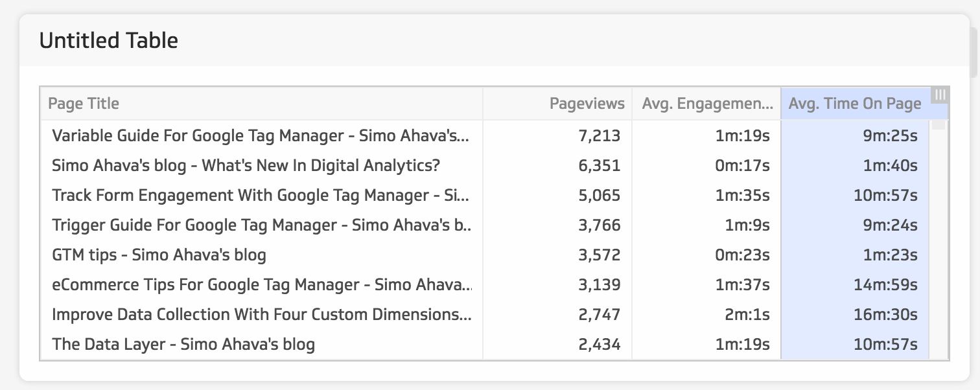Click the column menu icon in table header
This screenshot has width=980, height=390.
pos(940,95)
